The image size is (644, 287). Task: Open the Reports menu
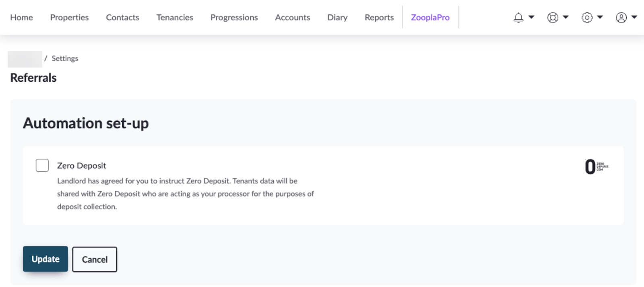[x=379, y=17]
